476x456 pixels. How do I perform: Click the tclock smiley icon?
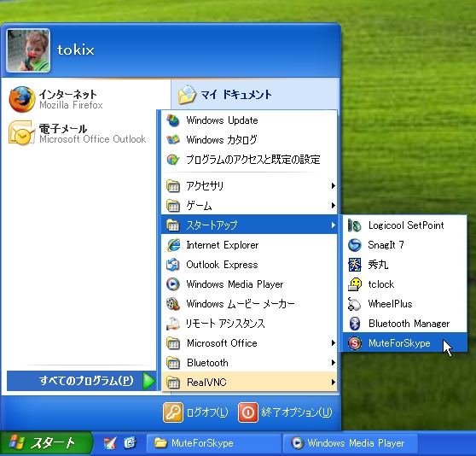pyautogui.click(x=355, y=284)
